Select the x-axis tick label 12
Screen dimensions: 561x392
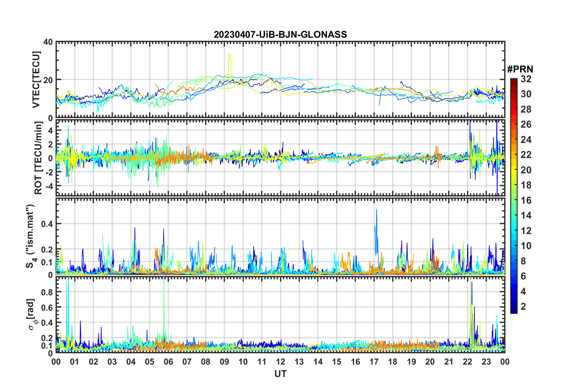pyautogui.click(x=280, y=362)
